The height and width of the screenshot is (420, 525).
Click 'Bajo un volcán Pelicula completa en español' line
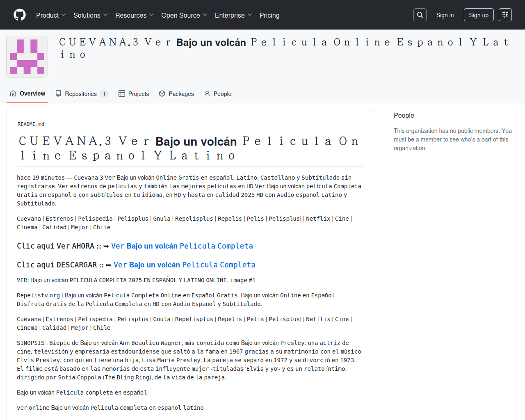pos(82,393)
